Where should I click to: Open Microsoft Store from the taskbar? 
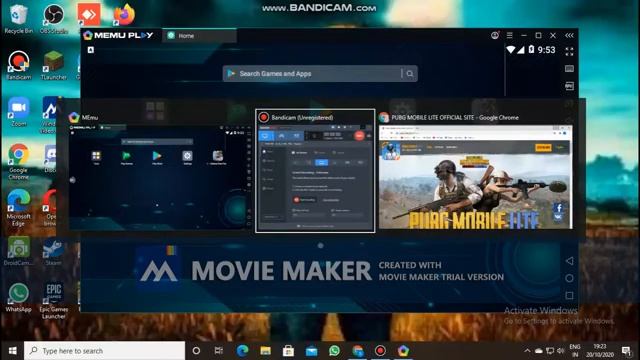point(288,351)
